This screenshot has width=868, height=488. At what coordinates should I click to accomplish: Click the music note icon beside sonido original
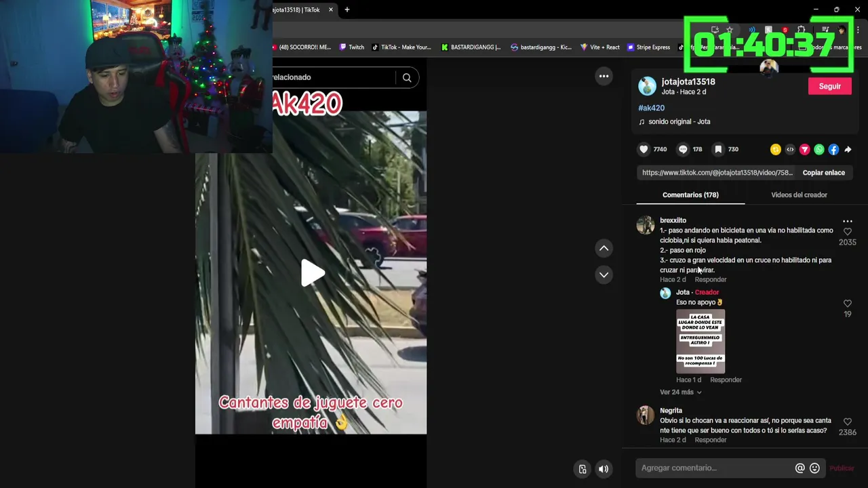pyautogui.click(x=642, y=122)
